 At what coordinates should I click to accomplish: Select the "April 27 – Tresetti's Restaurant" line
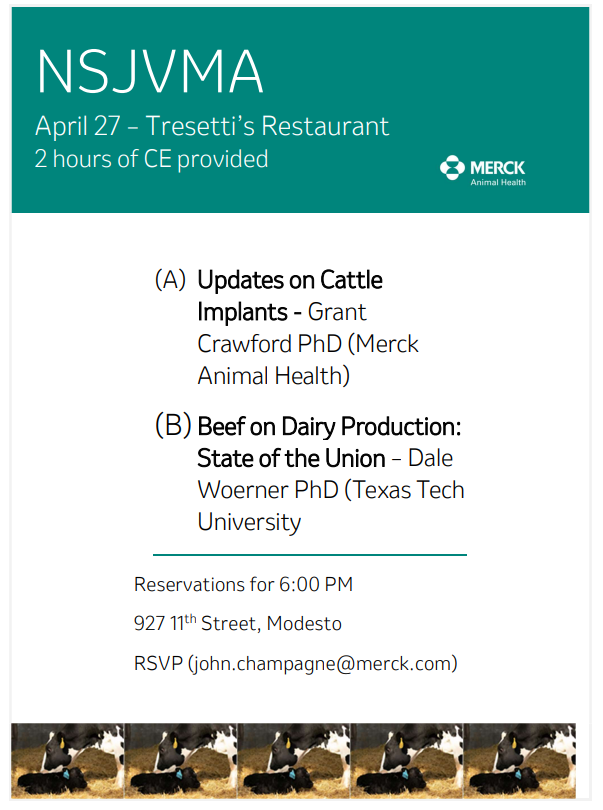pyautogui.click(x=212, y=127)
